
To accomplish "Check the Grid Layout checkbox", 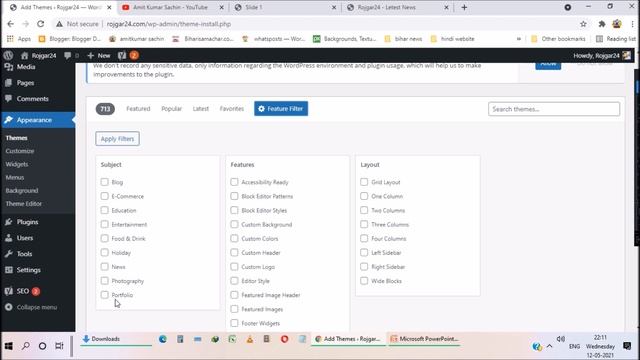I will [364, 182].
